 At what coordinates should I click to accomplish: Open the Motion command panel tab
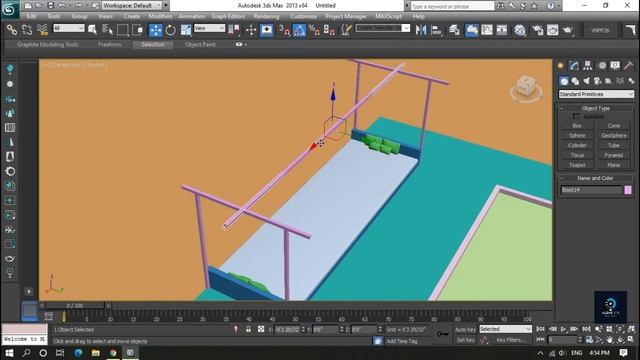pyautogui.click(x=602, y=65)
